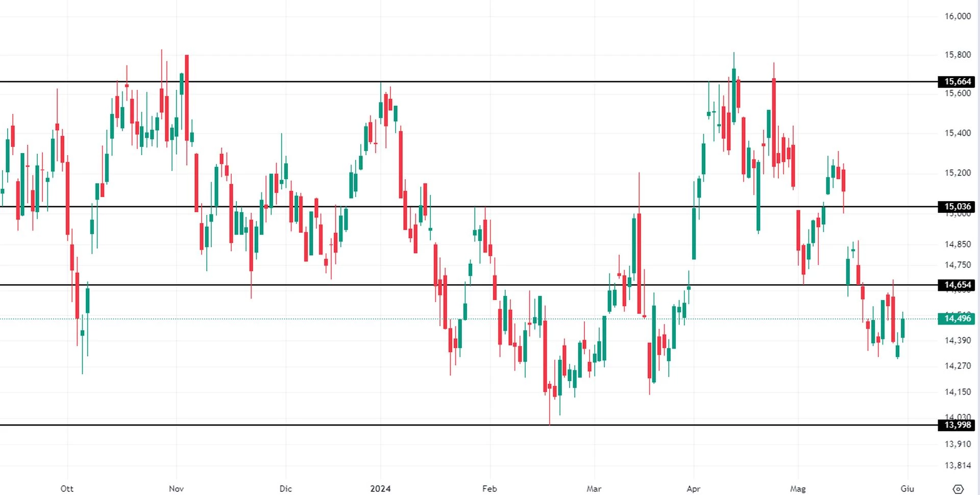980x495 pixels.
Task: Select the 15,036 horizontal line label
Action: click(x=957, y=207)
